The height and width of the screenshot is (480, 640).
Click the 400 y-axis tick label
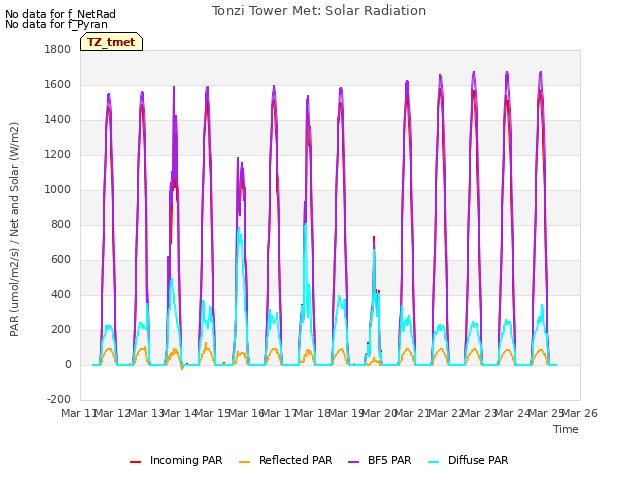(x=60, y=294)
